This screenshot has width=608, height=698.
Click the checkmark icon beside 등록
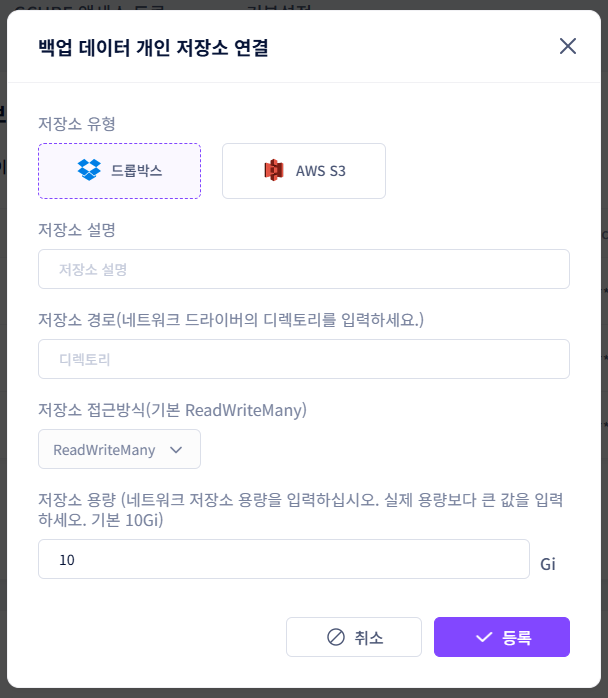tap(484, 637)
